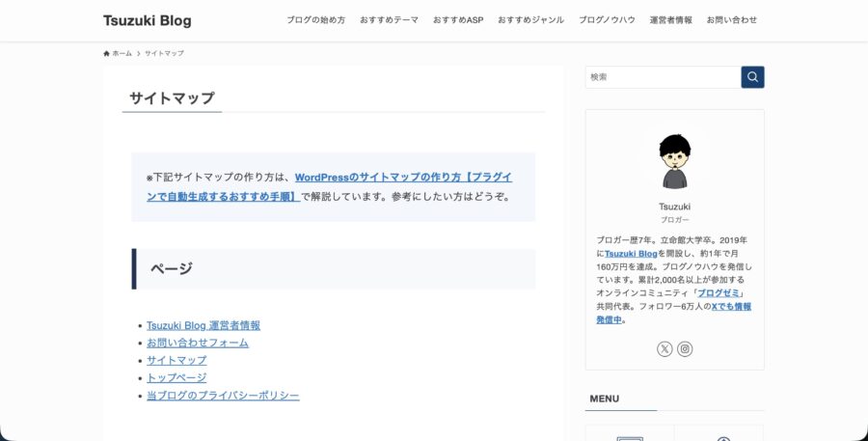This screenshot has width=868, height=441.
Task: Open おすすめジャンル menu item
Action: [530, 20]
